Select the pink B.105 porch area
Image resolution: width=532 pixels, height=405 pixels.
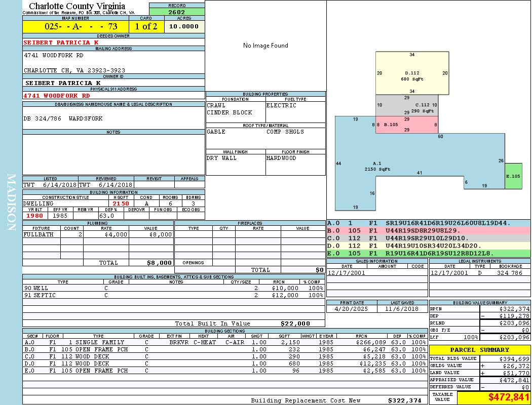(x=407, y=125)
